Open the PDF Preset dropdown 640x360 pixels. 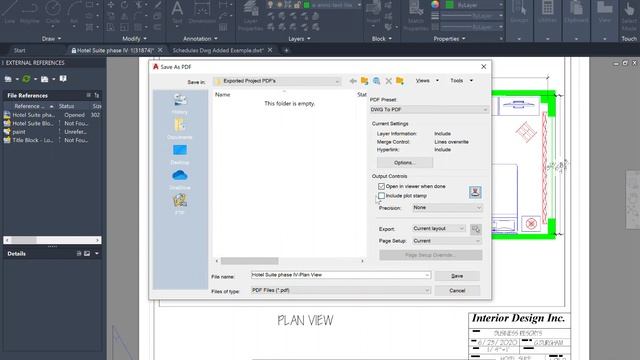pos(429,109)
